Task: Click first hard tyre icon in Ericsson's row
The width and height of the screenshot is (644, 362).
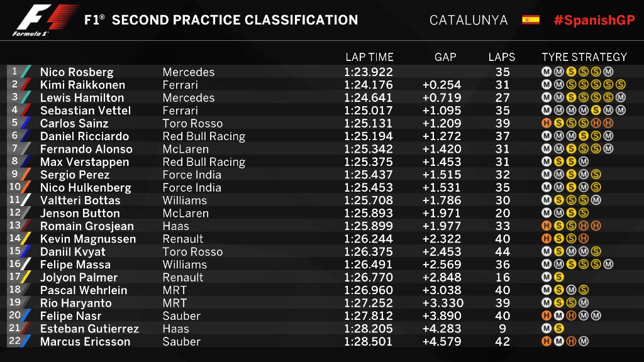Action: point(547,341)
